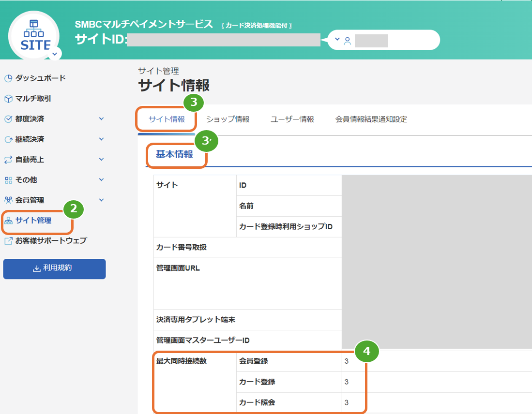The image size is (532, 414).
Task: Switch to the サイト情報 tab
Action: click(167, 119)
